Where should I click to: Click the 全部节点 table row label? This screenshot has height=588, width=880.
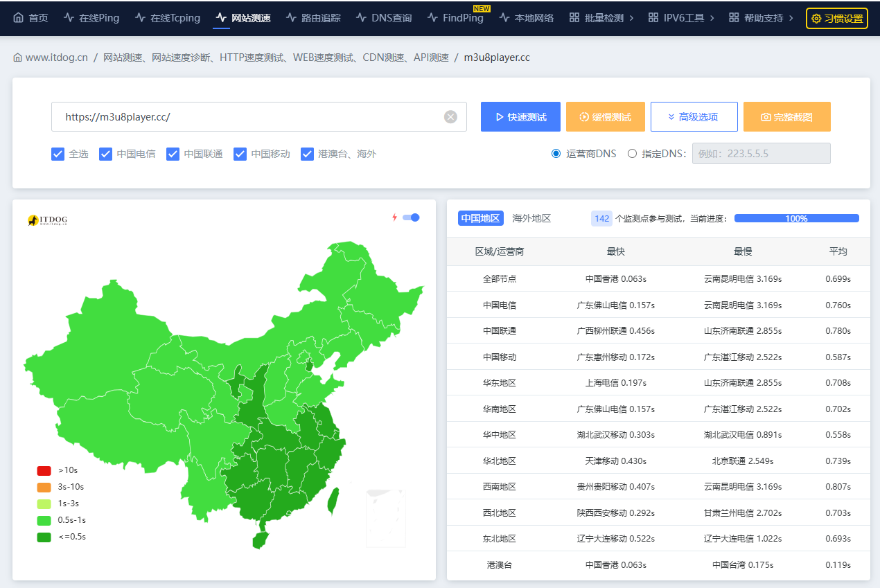499,278
